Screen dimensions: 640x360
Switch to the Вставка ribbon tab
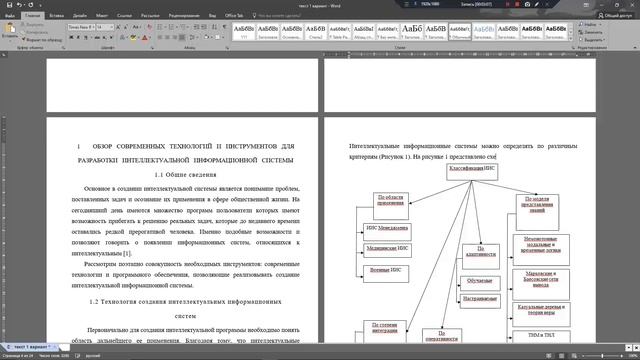56,16
